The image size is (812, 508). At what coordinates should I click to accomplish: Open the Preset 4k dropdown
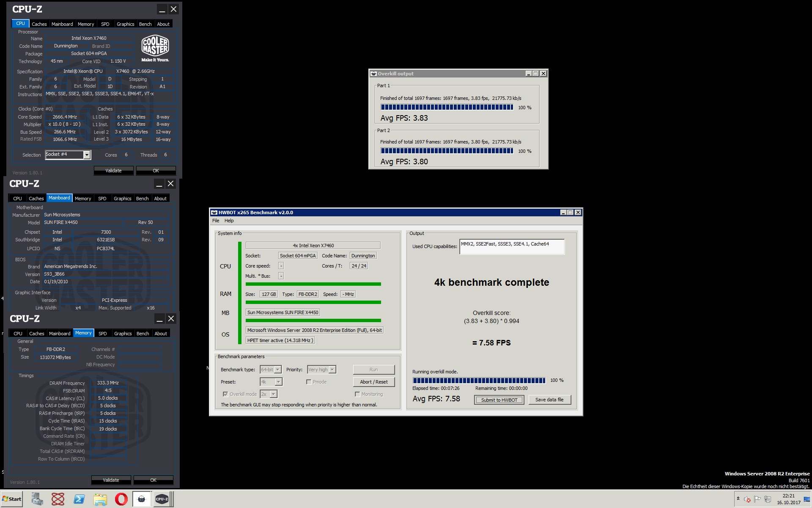(x=271, y=382)
